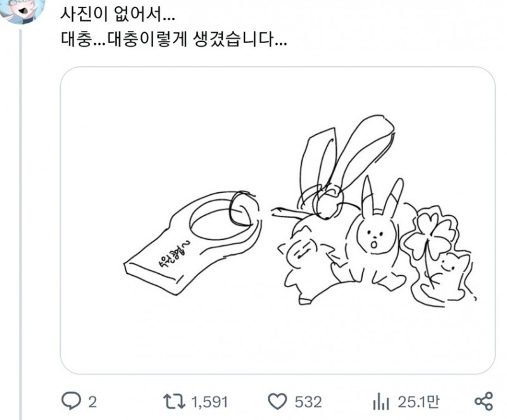
Task: Click the key ring on the tag
Action: coord(243,209)
